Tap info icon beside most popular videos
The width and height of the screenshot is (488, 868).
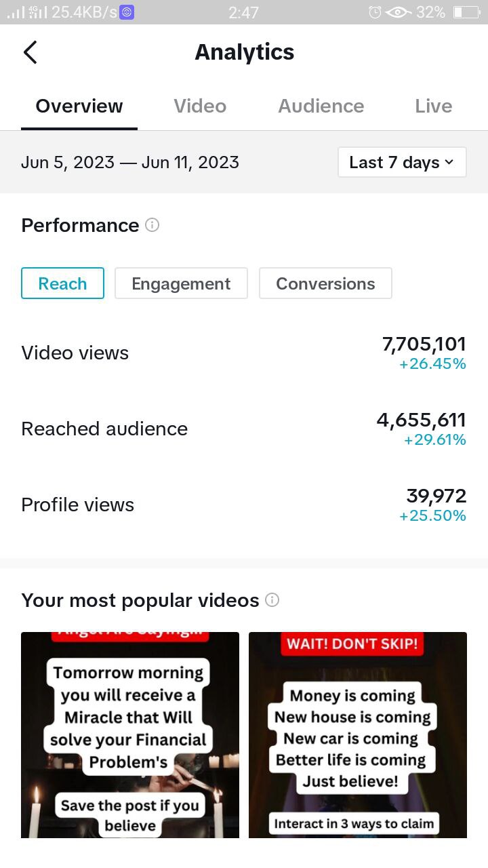tap(272, 600)
